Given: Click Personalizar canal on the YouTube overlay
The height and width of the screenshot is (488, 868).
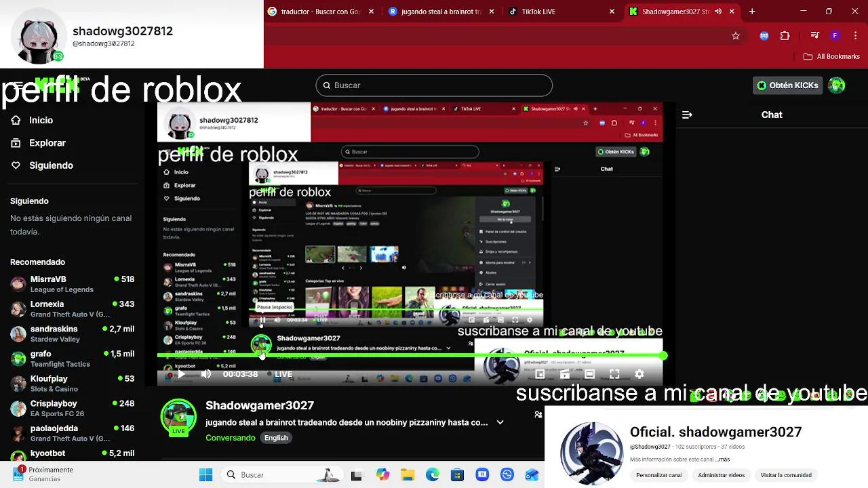Looking at the screenshot, I should tap(659, 475).
